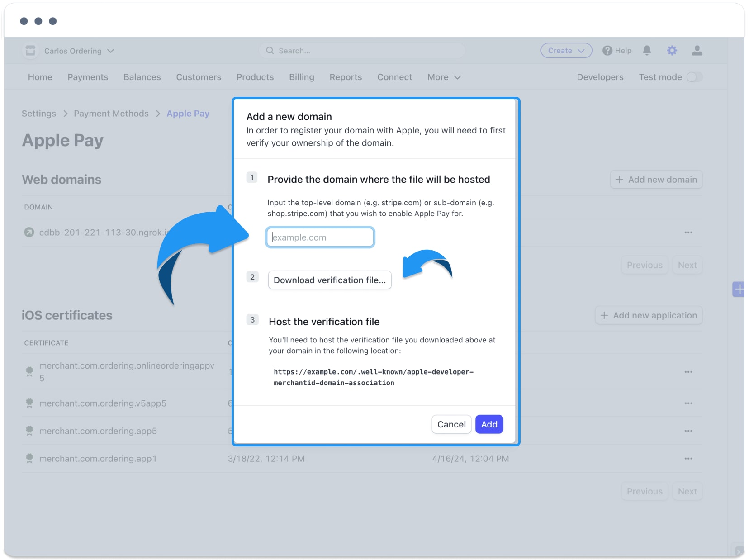Open the Products tab

click(x=255, y=77)
